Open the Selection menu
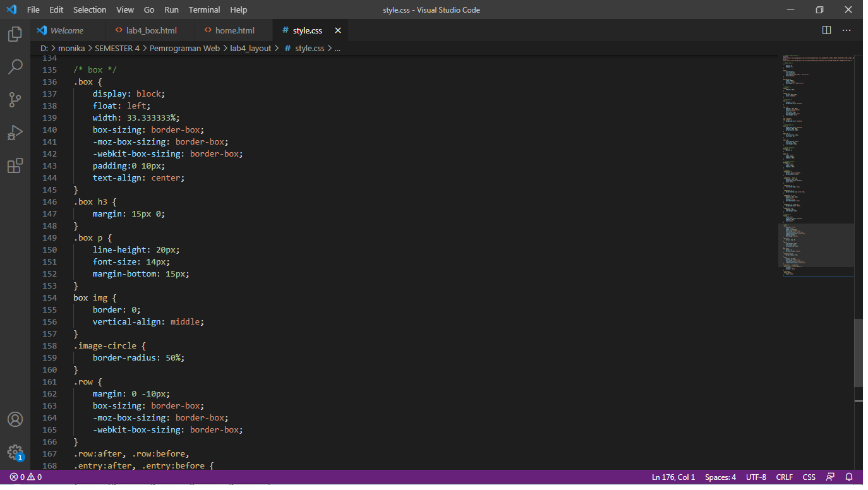The image size is (868, 490). tap(90, 10)
